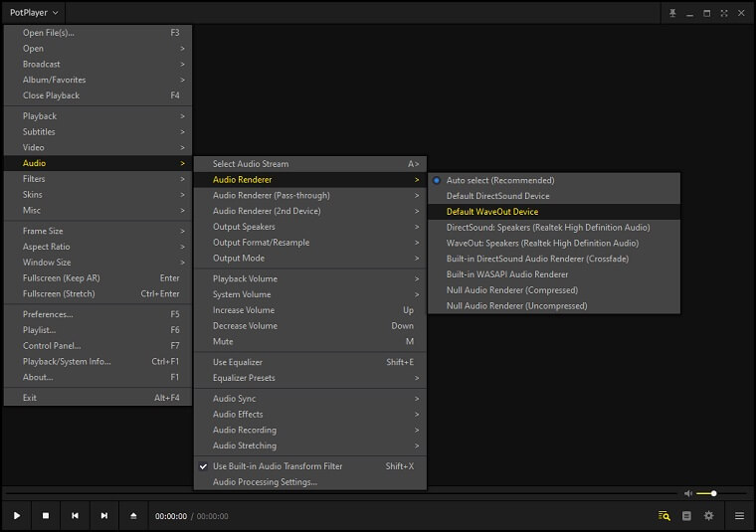Open the playlist search icon

(664, 516)
